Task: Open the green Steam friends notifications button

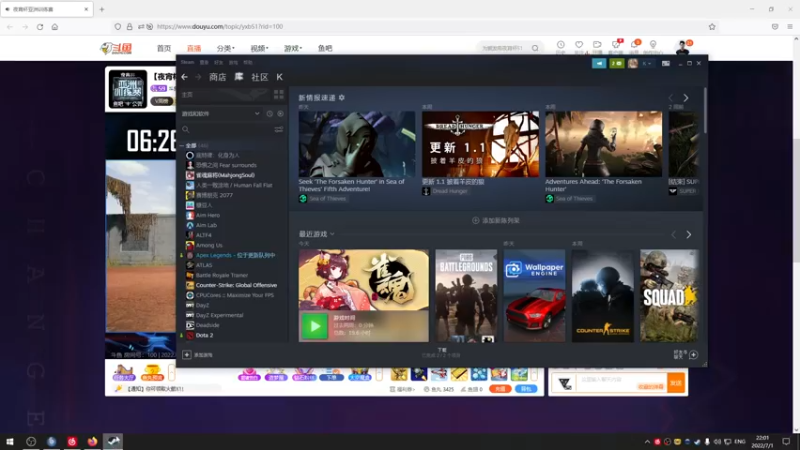Action: (x=617, y=63)
